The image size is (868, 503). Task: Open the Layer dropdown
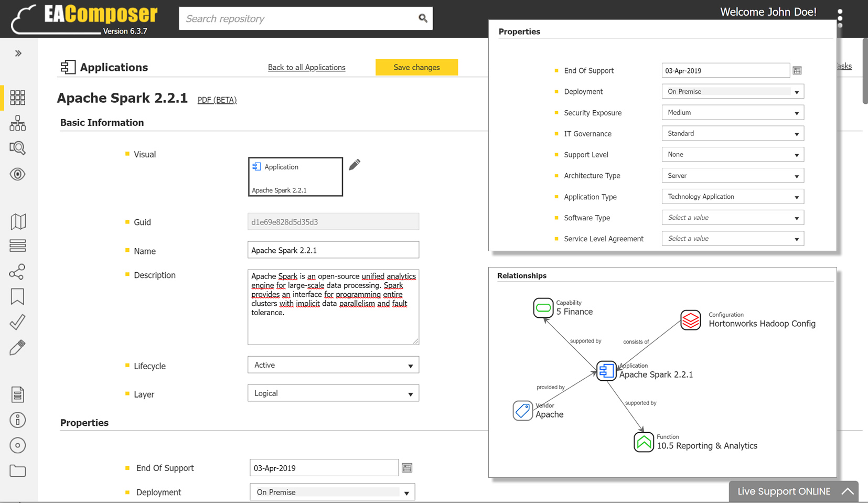tap(333, 393)
